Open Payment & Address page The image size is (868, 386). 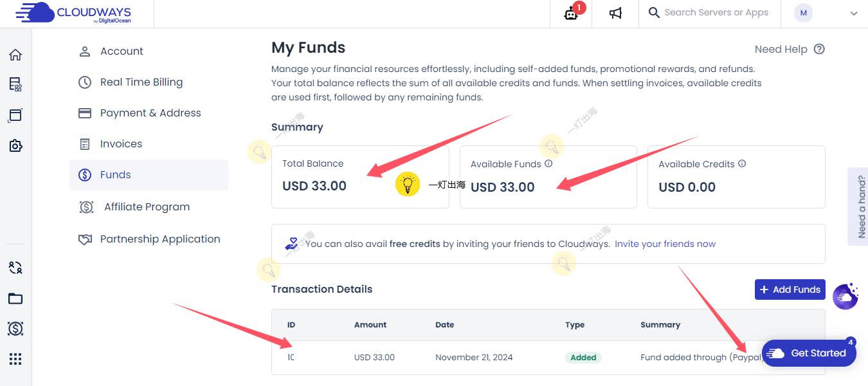click(150, 113)
